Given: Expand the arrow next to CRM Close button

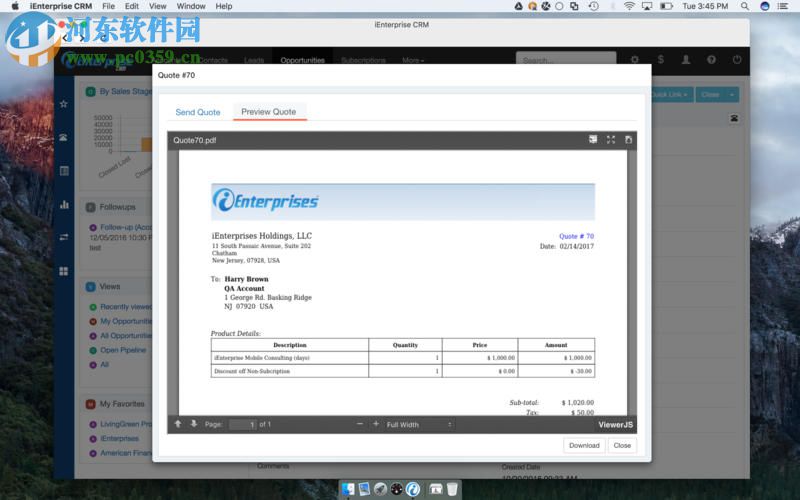Looking at the screenshot, I should pos(732,94).
